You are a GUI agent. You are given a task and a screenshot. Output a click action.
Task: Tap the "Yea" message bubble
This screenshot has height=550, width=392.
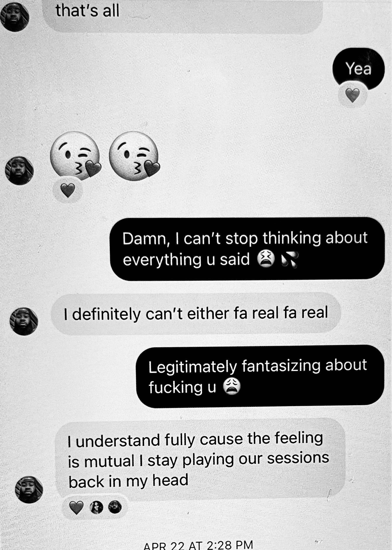tap(358, 69)
